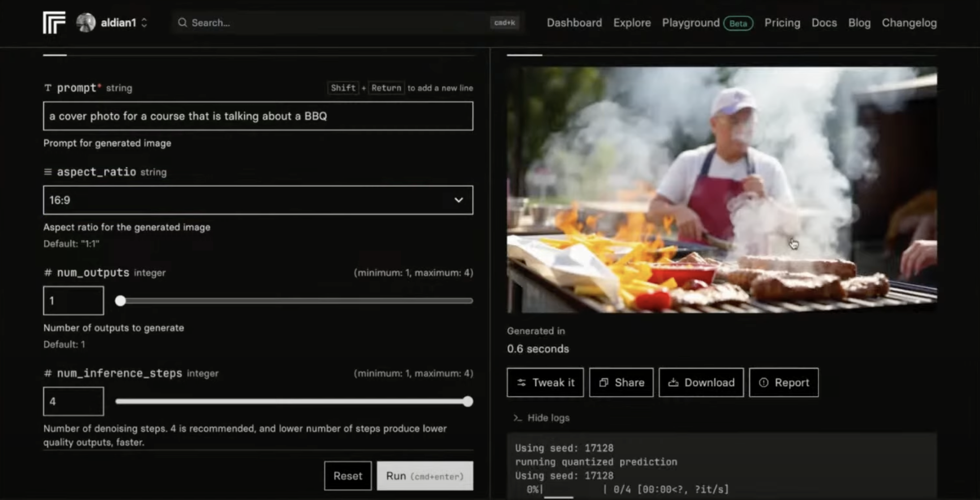The width and height of the screenshot is (980, 500).
Task: Click the Tweak it sliders icon
Action: [x=521, y=383]
